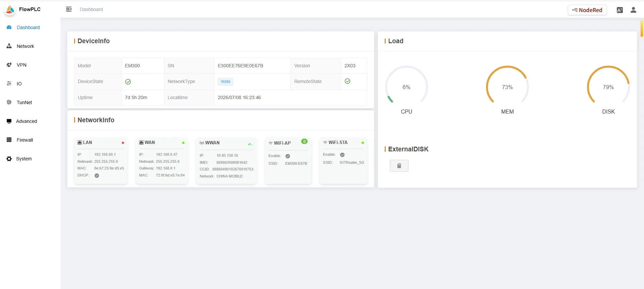Click the LAN MAC 8e:b7:25:9e:d5:e5

pyautogui.click(x=109, y=168)
